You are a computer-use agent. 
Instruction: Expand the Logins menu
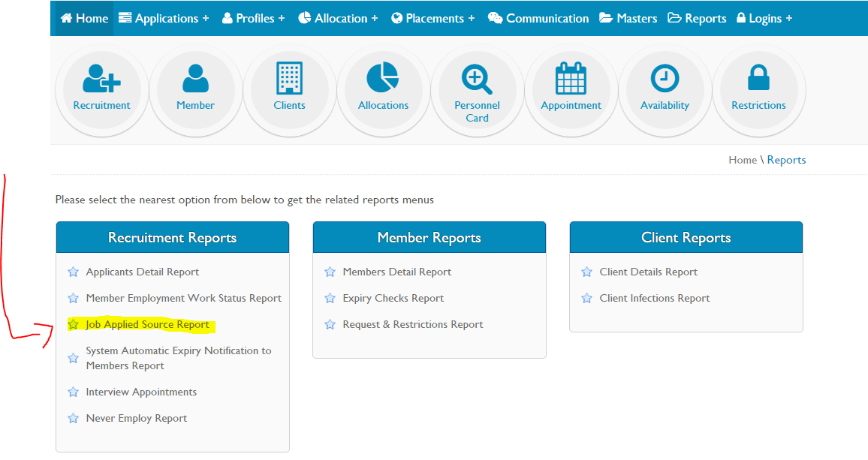click(764, 18)
